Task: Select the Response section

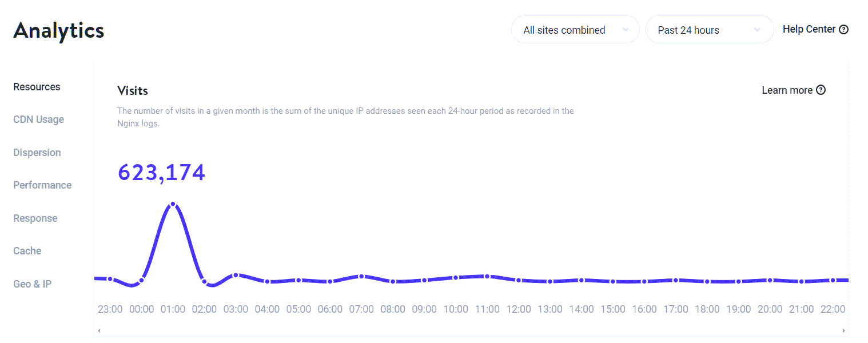Action: point(35,218)
